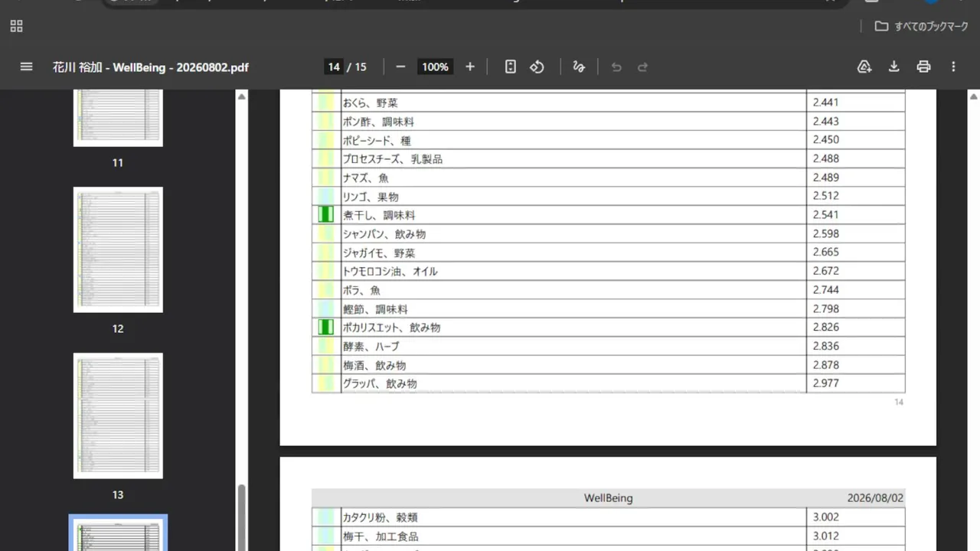Click the row ナマズ、魚

[x=608, y=178]
